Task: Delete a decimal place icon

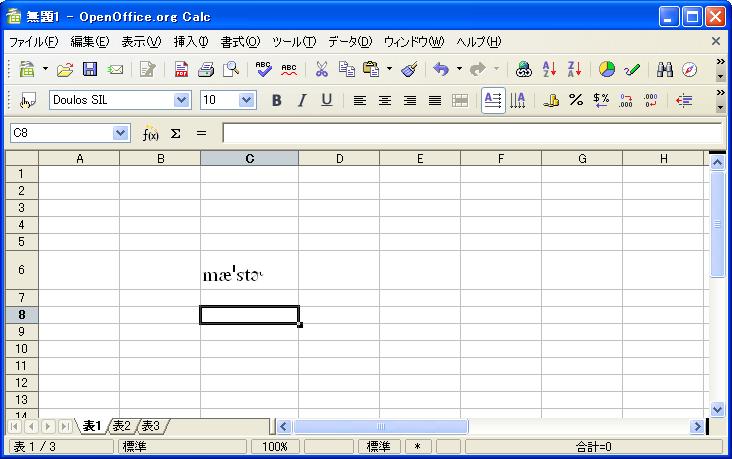Action: (651, 100)
